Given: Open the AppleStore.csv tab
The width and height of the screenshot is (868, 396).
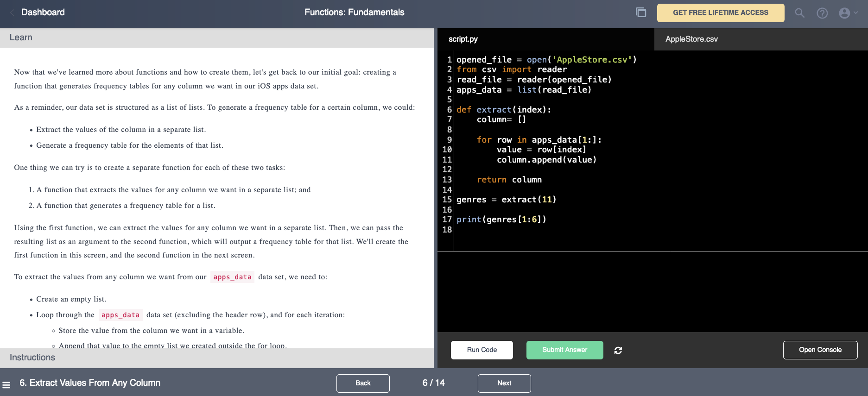Looking at the screenshot, I should pos(691,39).
